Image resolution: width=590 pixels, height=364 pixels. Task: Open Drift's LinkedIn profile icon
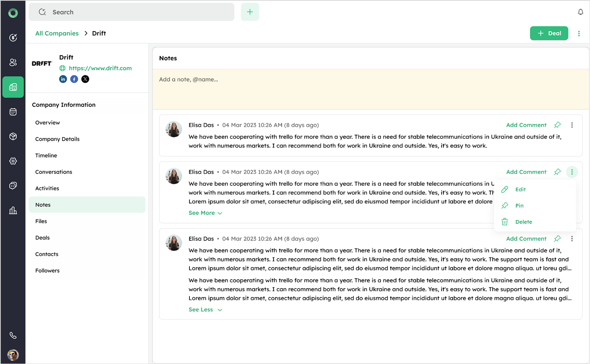coord(63,79)
